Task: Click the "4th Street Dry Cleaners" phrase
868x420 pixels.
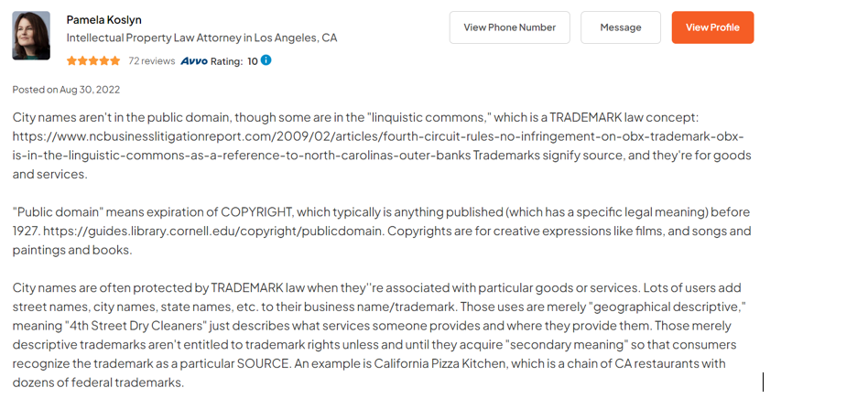Action: coord(127,326)
